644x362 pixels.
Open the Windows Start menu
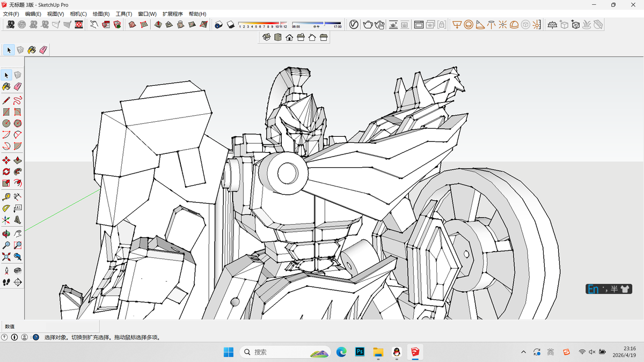pyautogui.click(x=228, y=352)
